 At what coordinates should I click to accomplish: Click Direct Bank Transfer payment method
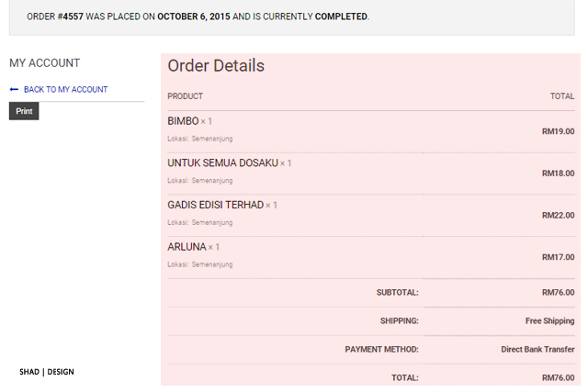(537, 350)
